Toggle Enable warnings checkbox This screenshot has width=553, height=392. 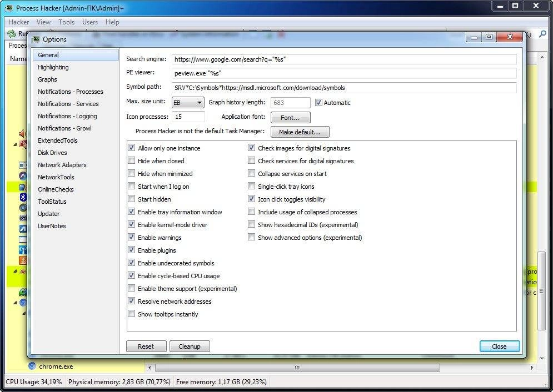[131, 237]
